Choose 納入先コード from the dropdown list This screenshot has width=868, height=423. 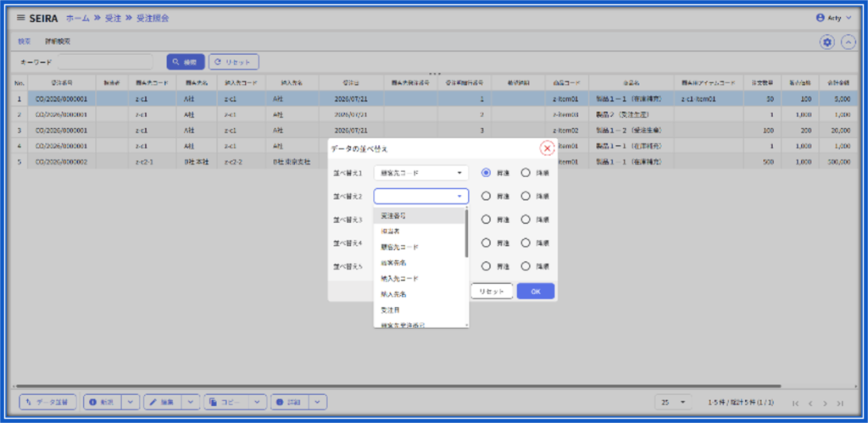[x=420, y=279]
